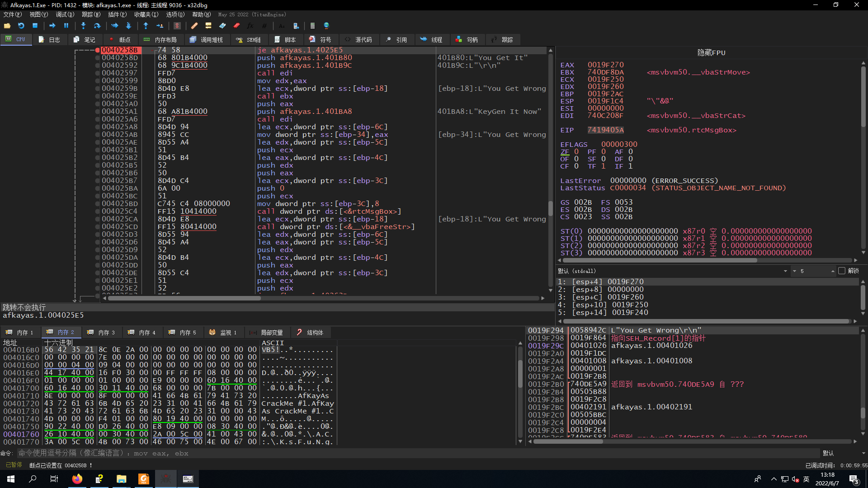Viewport: 868px width, 488px height.
Task: Click the Run arrow icon
Action: (52, 26)
